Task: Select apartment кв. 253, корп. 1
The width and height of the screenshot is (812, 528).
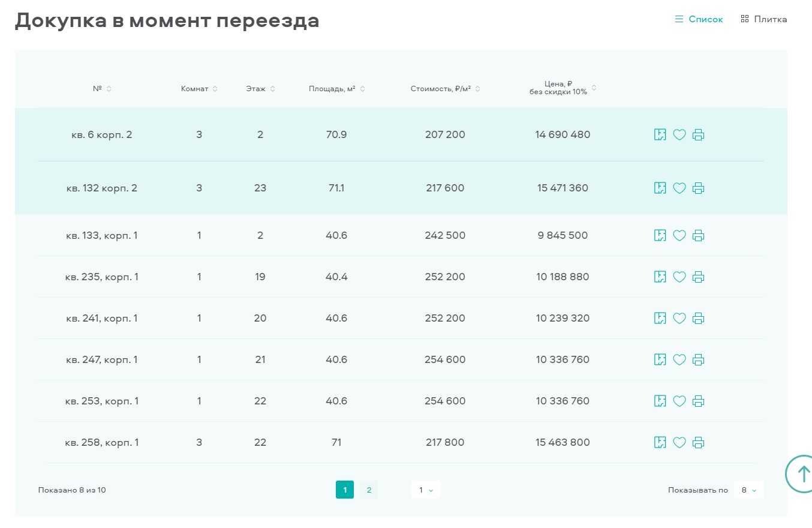Action: (x=102, y=401)
